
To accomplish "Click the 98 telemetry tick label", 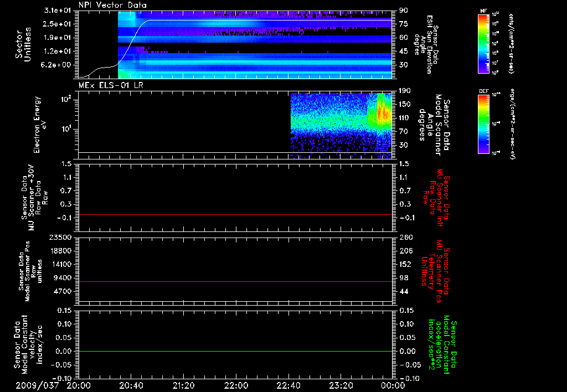I will click(404, 278).
